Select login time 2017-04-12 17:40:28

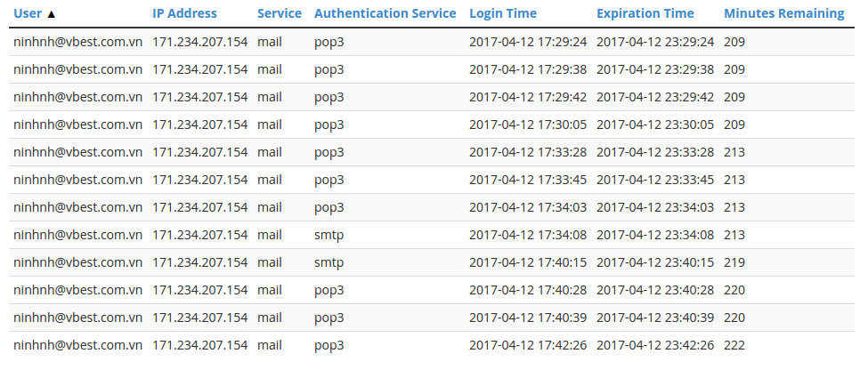pyautogui.click(x=528, y=290)
